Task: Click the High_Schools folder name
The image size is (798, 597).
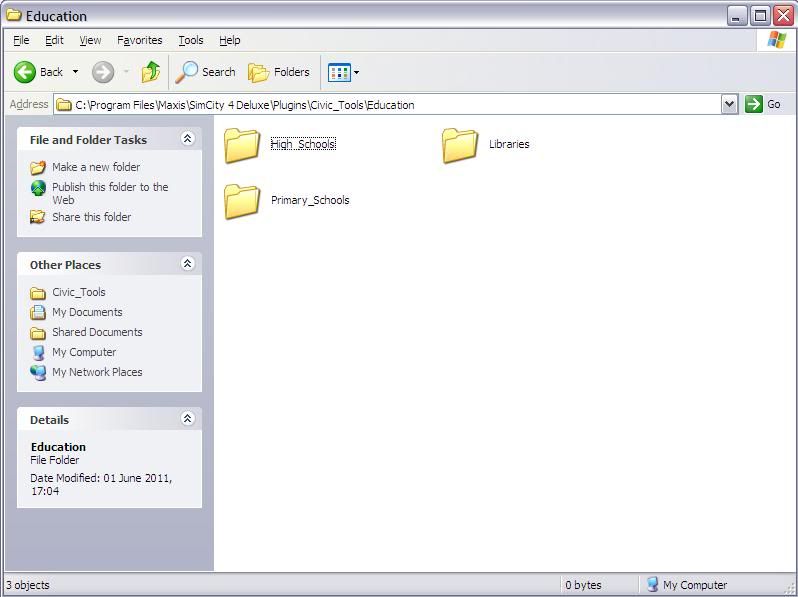Action: coord(303,144)
